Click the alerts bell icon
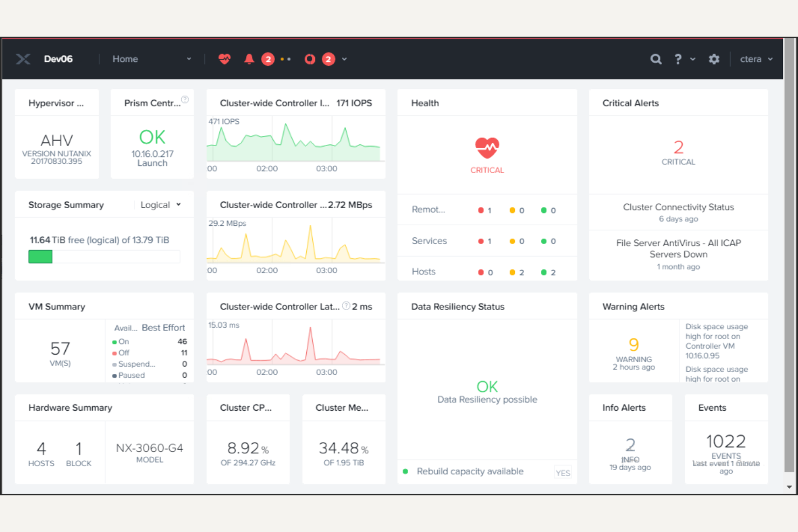This screenshot has width=798, height=532. pos(249,59)
